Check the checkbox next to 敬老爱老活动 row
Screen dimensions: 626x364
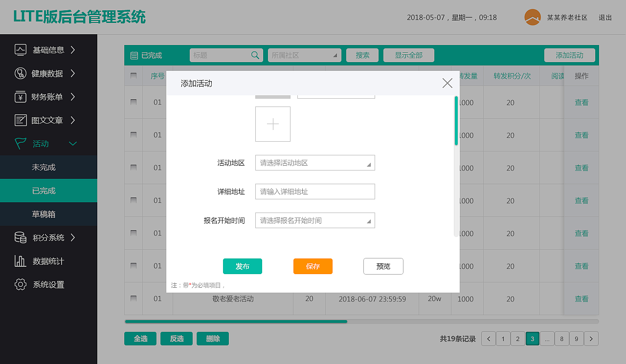coord(134,299)
